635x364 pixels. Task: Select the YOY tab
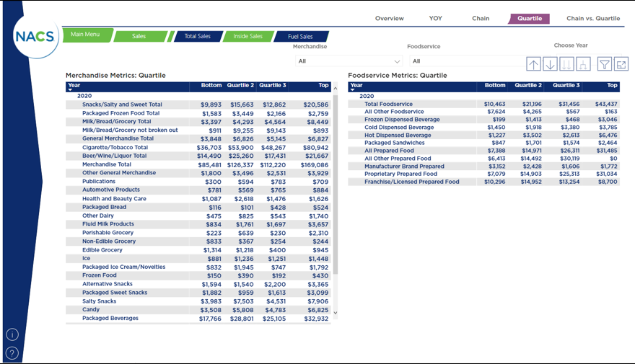point(436,19)
